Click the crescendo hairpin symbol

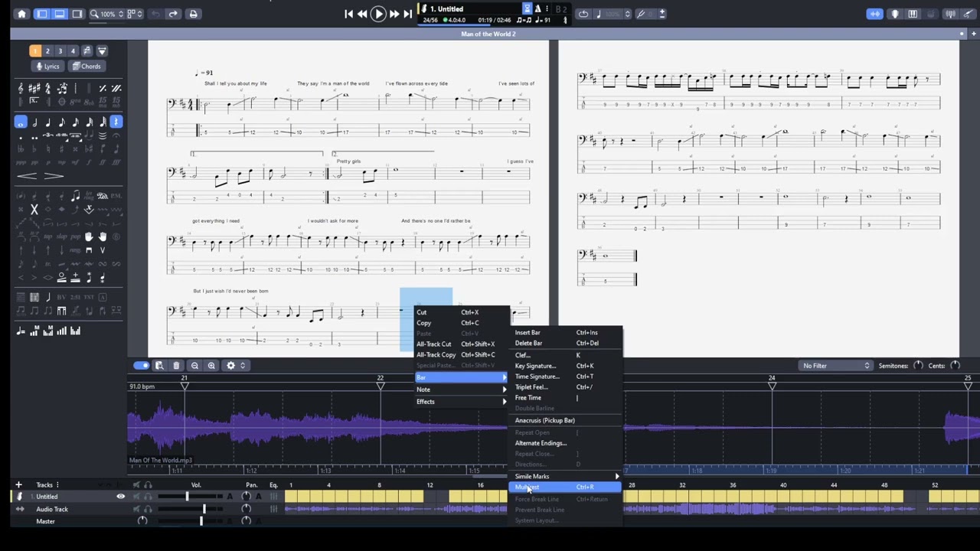coord(27,176)
